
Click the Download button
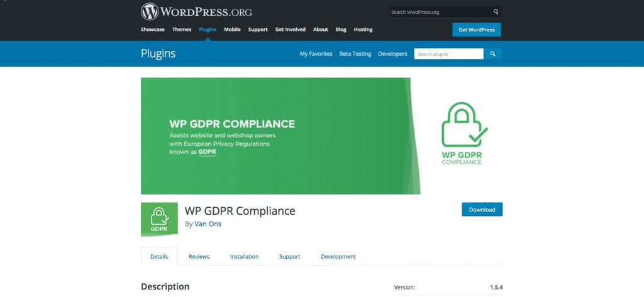pos(482,209)
